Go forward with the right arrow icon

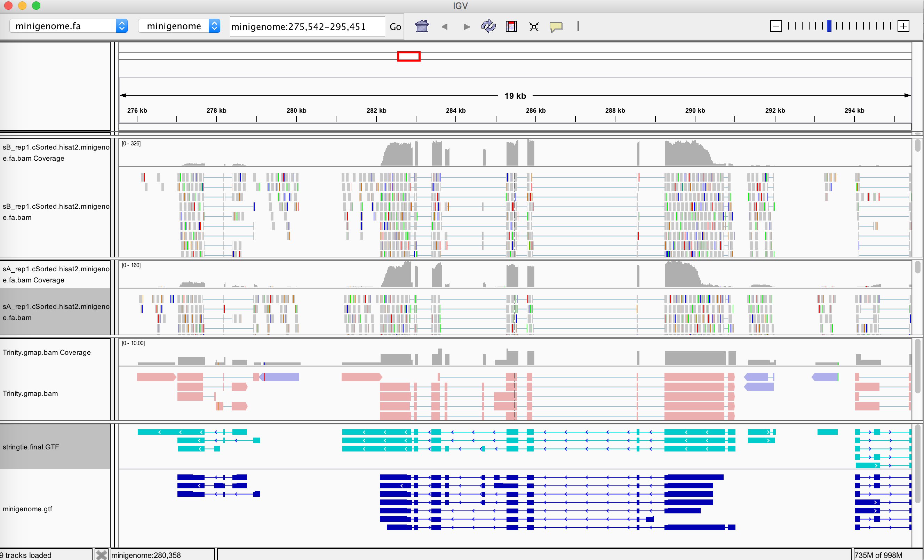[x=467, y=27]
